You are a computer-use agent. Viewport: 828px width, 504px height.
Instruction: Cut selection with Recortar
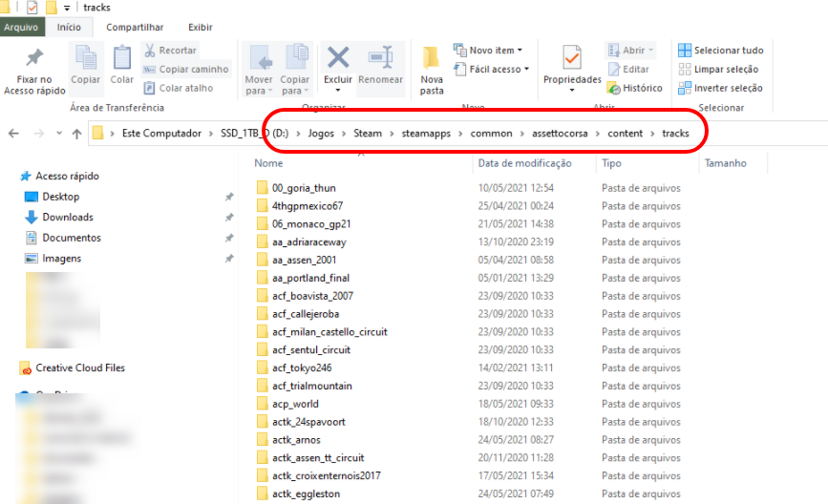(171, 51)
